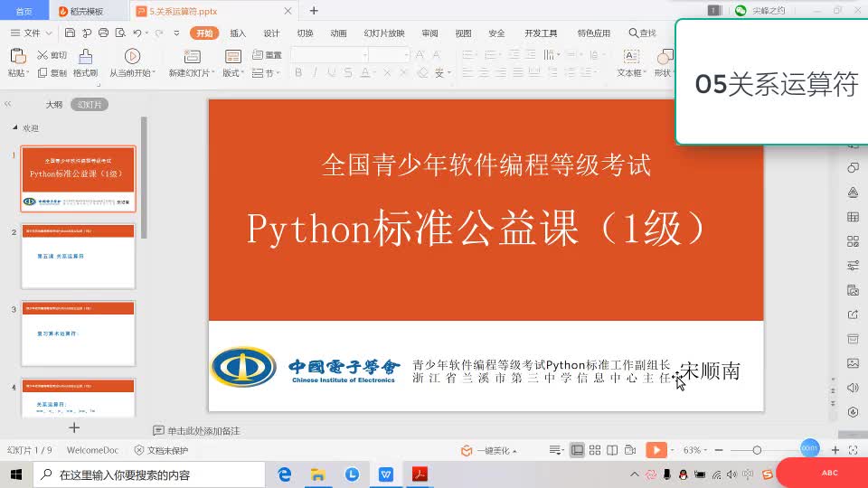The image size is (868, 488).
Task: Open the font size combo box
Action: click(x=389, y=55)
